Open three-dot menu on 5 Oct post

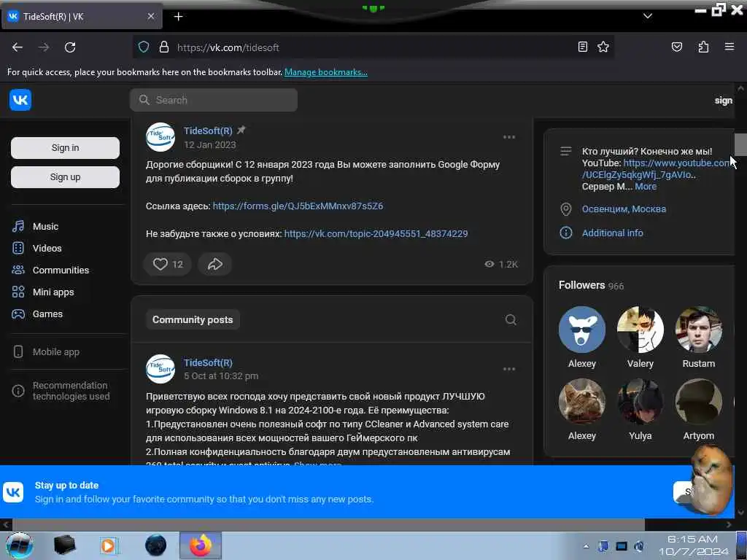point(508,369)
